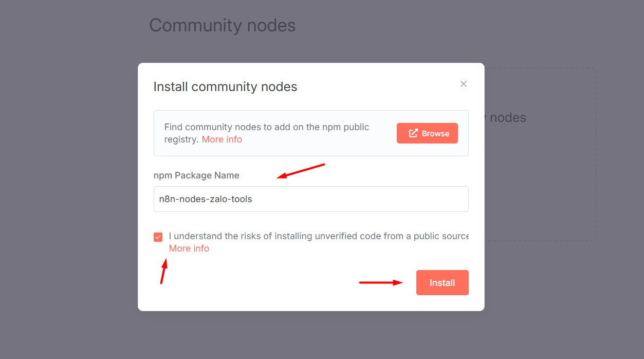Click the risks acknowledgement text
Image resolution: width=644 pixels, height=359 pixels.
(319, 236)
